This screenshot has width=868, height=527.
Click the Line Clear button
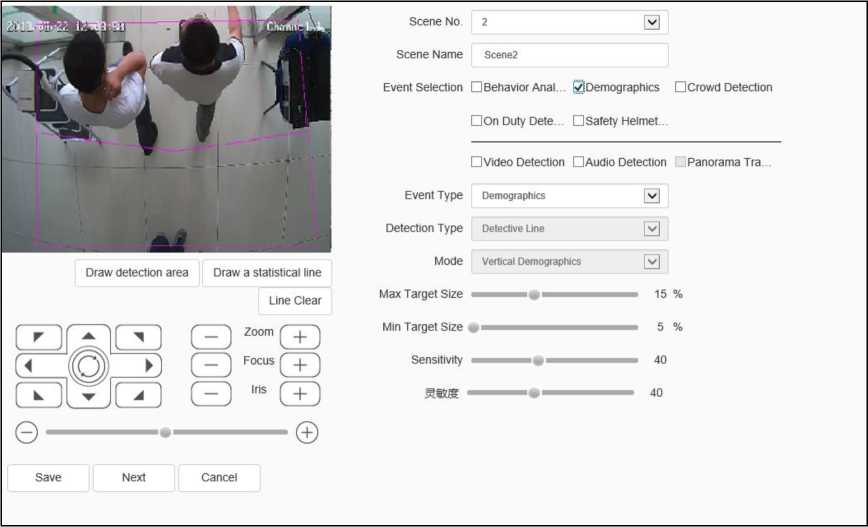click(294, 301)
